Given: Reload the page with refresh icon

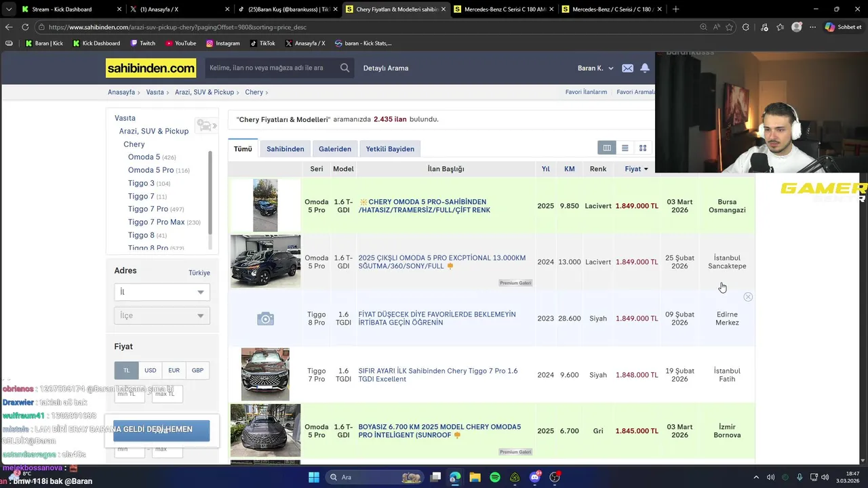Looking at the screenshot, I should coord(25,27).
